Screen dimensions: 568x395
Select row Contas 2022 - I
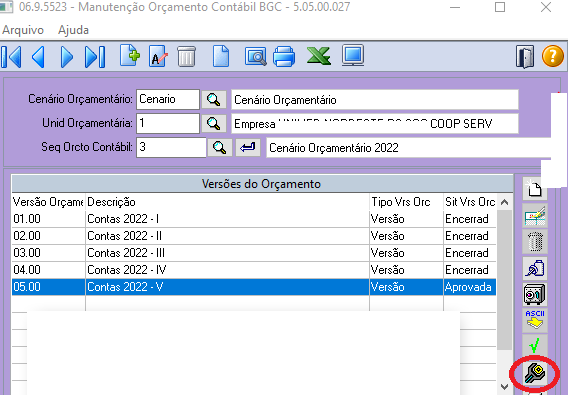click(254, 219)
